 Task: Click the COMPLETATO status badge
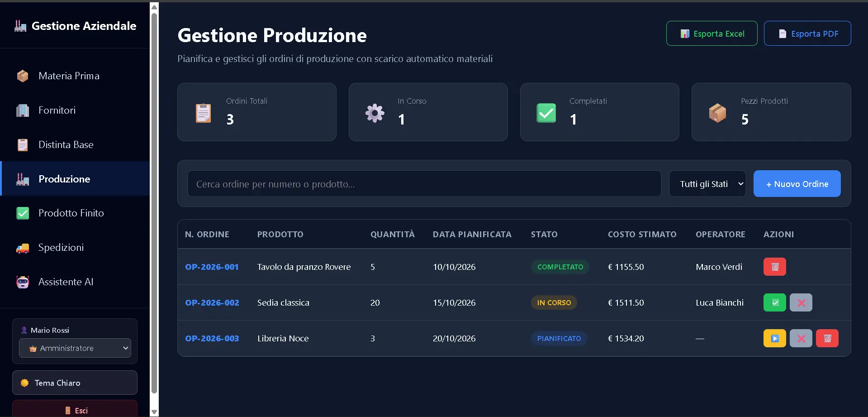[560, 267]
